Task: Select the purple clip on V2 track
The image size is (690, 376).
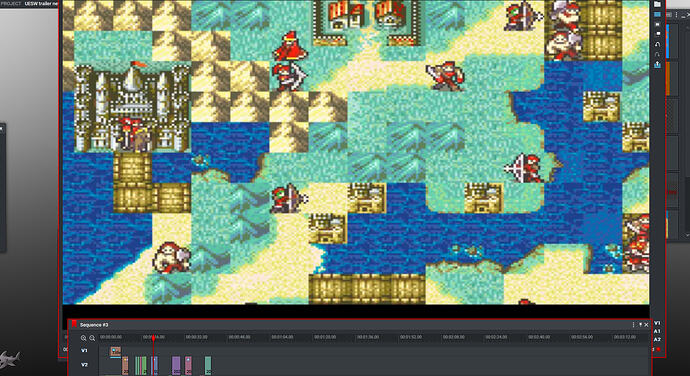Action: (x=176, y=365)
